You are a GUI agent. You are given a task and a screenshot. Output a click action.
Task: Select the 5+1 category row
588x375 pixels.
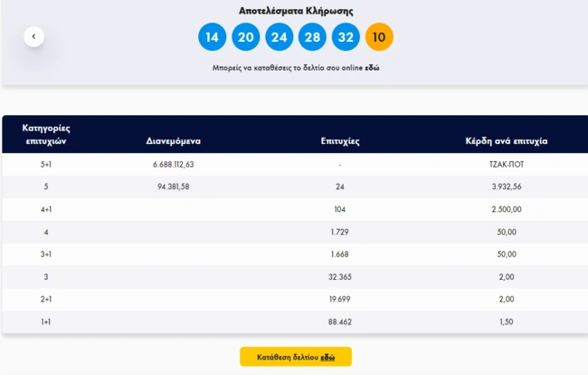45,165
